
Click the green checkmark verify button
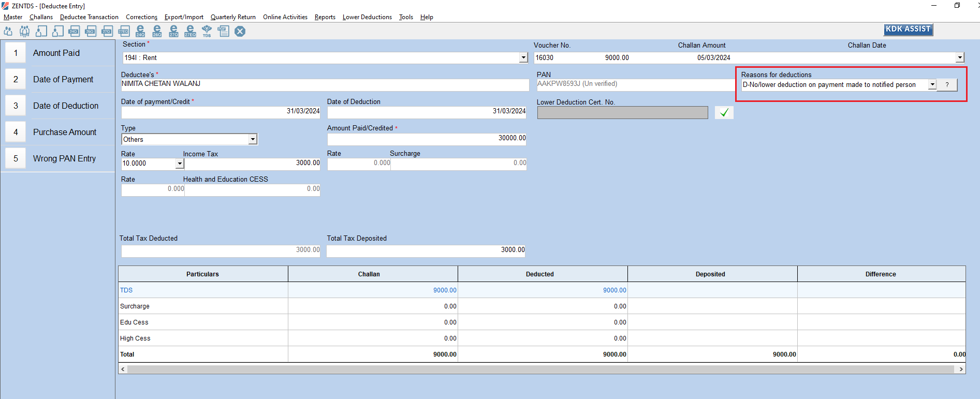click(x=724, y=112)
